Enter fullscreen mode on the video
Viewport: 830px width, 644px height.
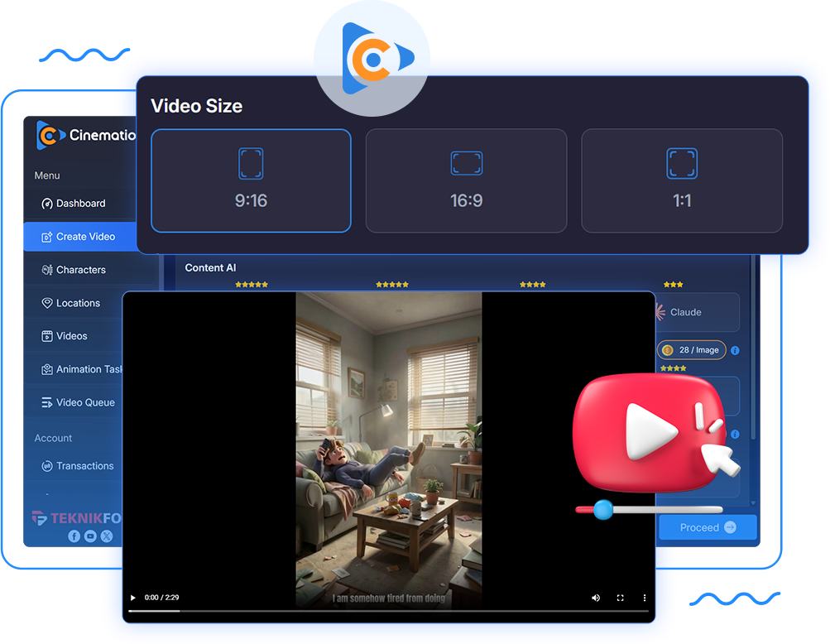(x=620, y=598)
